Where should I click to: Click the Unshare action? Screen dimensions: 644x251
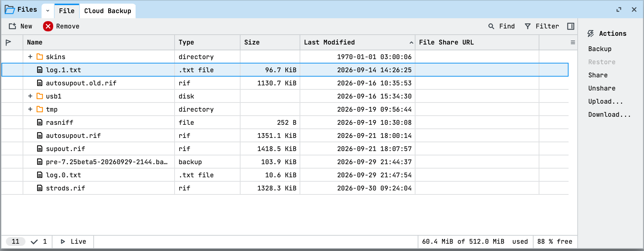click(x=602, y=88)
